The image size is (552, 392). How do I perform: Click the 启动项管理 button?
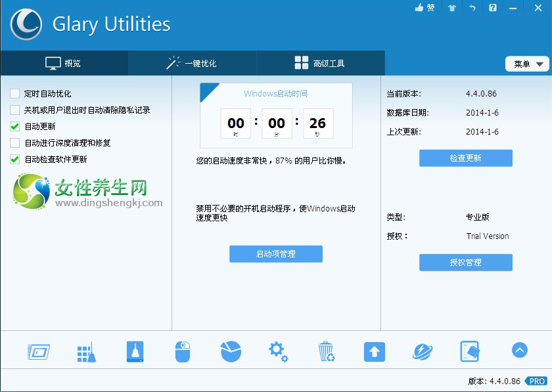[x=275, y=253]
